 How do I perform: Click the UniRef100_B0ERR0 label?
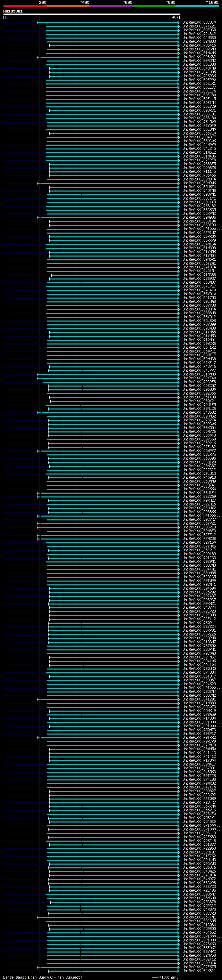[x=199, y=80]
